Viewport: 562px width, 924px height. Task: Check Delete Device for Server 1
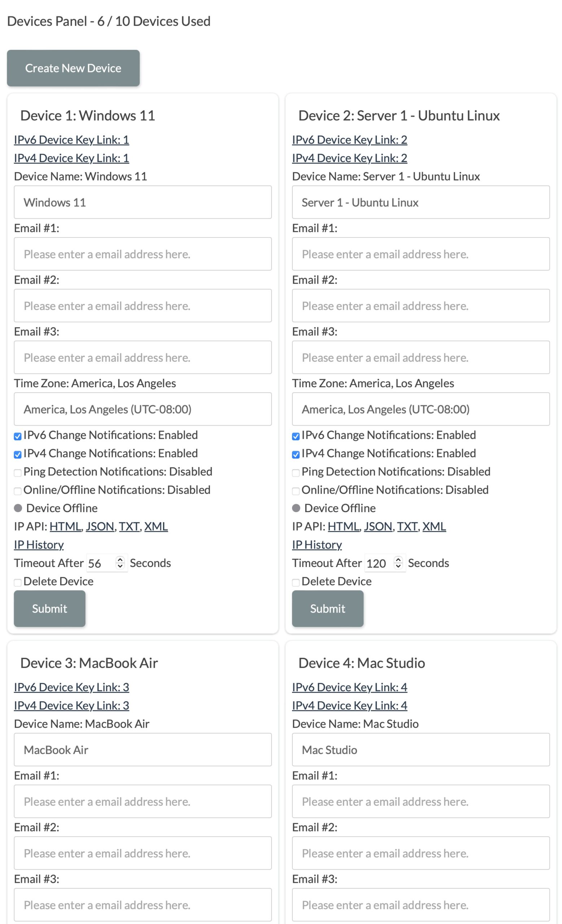click(x=296, y=583)
